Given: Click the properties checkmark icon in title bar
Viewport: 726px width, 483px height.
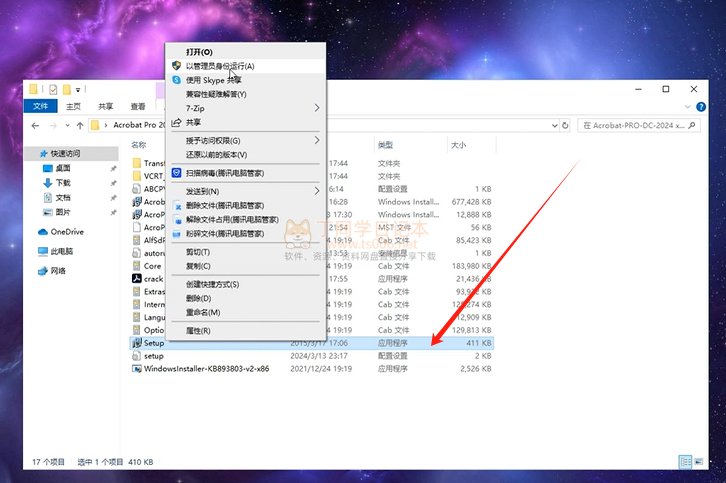Looking at the screenshot, I should (53, 89).
